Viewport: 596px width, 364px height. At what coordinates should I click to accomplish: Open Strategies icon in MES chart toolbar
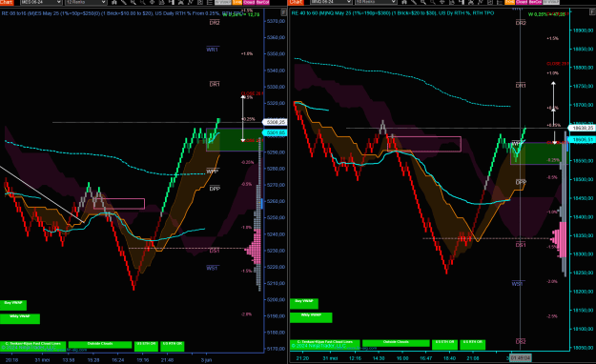click(x=190, y=2)
